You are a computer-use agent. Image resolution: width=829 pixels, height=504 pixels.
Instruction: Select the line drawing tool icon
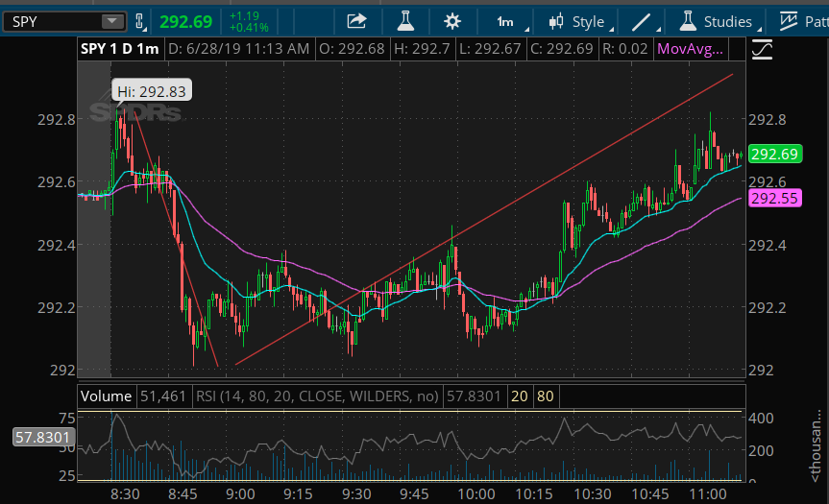642,22
